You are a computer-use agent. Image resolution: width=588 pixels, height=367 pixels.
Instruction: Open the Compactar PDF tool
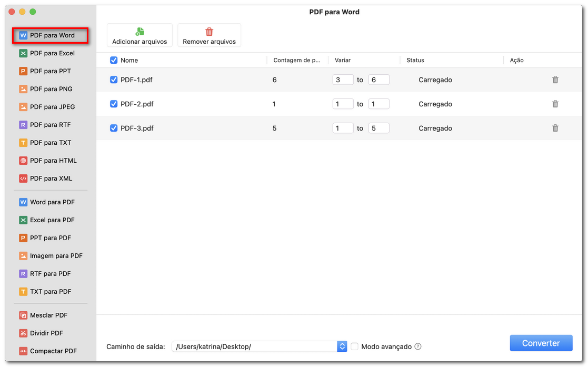coord(50,351)
